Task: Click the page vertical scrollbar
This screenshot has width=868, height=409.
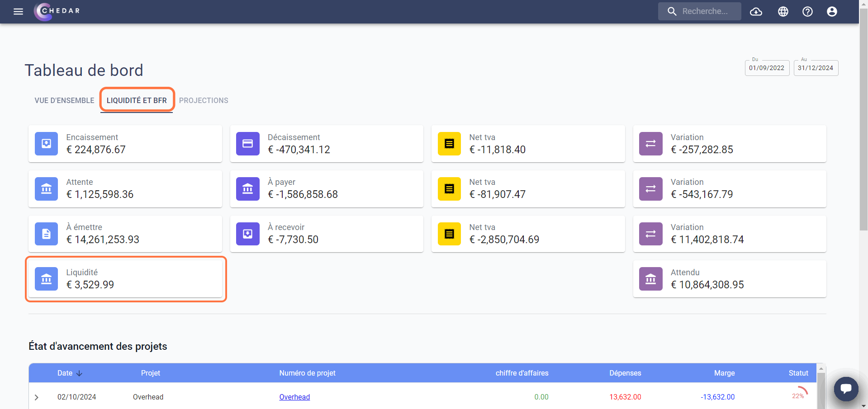Action: pyautogui.click(x=863, y=120)
